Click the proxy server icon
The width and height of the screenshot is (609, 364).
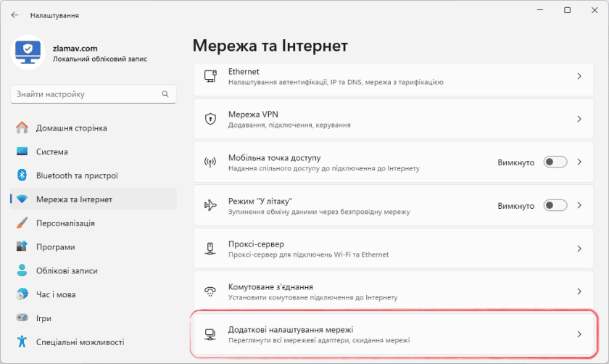tap(210, 248)
